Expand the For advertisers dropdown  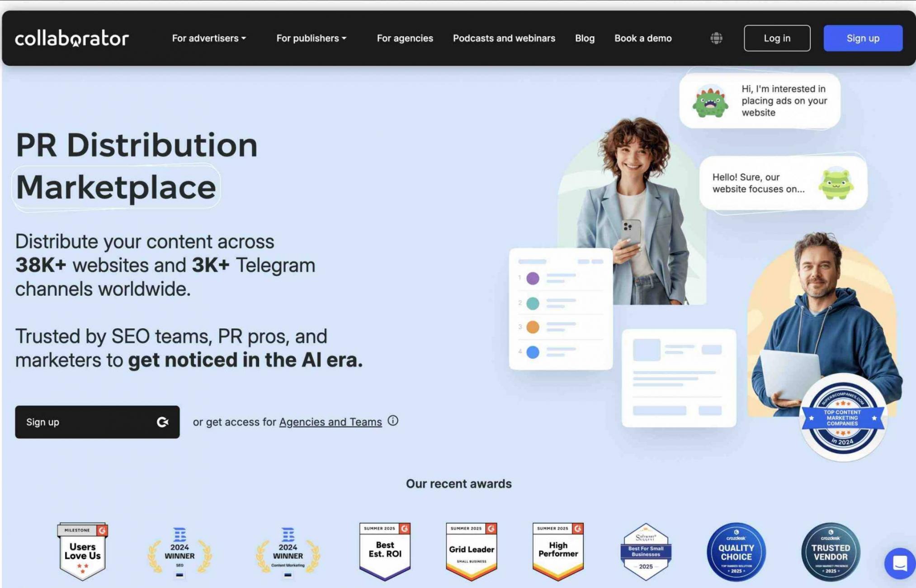pyautogui.click(x=209, y=38)
